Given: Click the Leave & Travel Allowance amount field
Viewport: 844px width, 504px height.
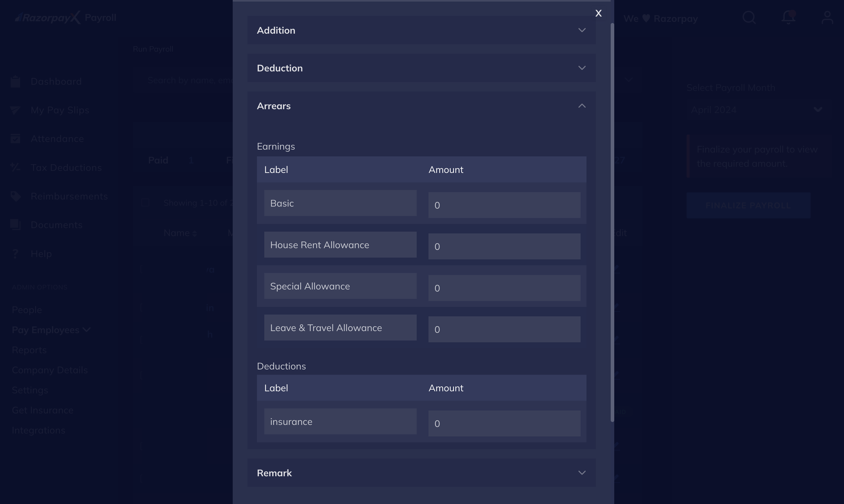Looking at the screenshot, I should pos(504,329).
